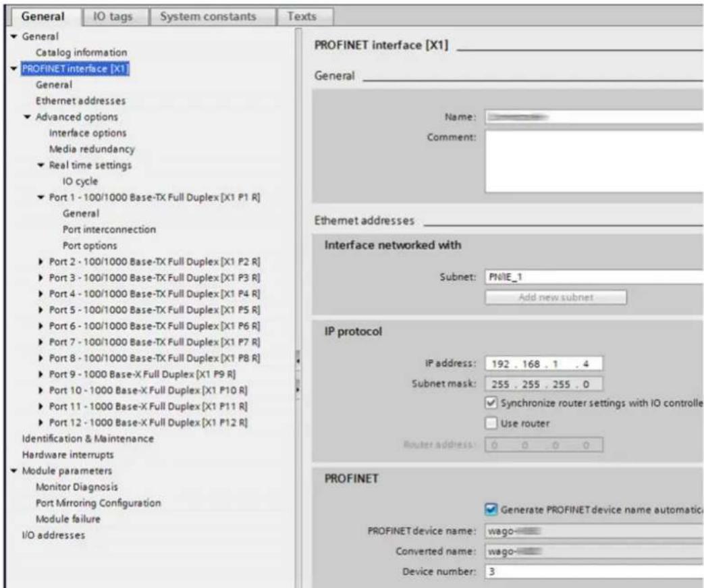Select PROFINET interface [X1] in the tree
Image resolution: width=704 pixels, height=588 pixels.
pyautogui.click(x=75, y=69)
